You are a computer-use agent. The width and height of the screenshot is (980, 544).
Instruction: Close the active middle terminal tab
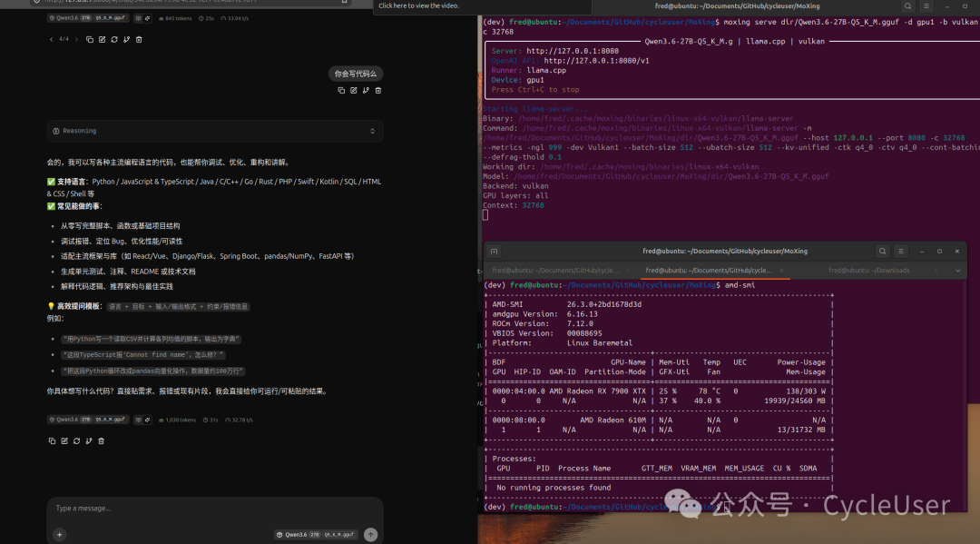[x=782, y=271]
